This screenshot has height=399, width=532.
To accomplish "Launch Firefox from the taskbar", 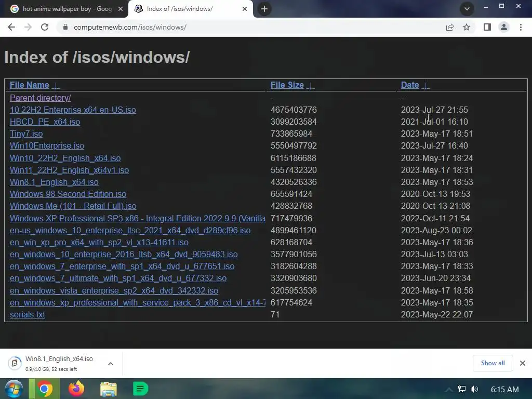I will (76, 389).
